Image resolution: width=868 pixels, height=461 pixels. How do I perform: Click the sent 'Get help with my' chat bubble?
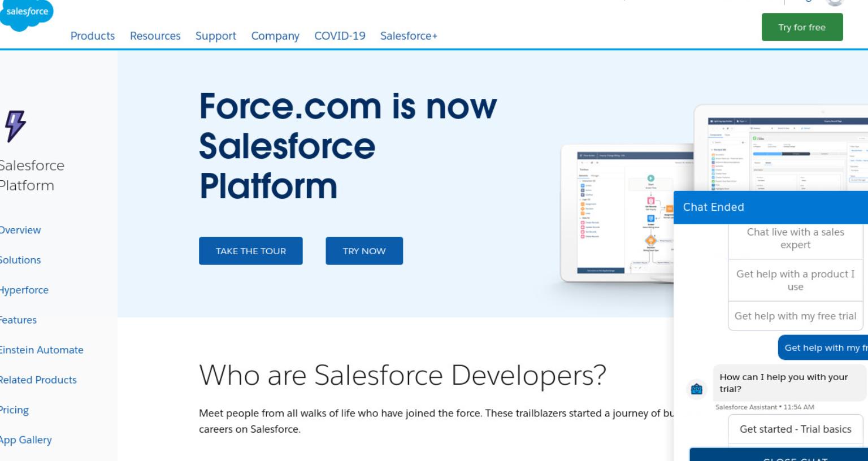pyautogui.click(x=823, y=347)
